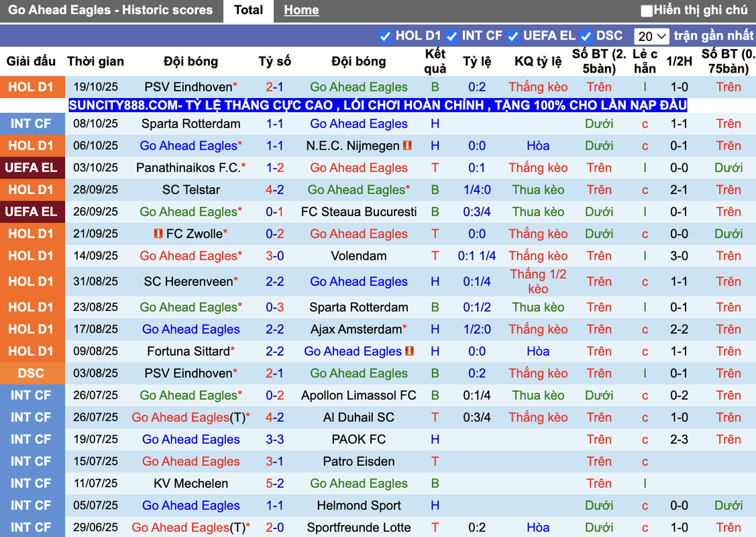
Task: Click red card icon beside N.E.C. Nijmegen
Action: click(x=407, y=145)
